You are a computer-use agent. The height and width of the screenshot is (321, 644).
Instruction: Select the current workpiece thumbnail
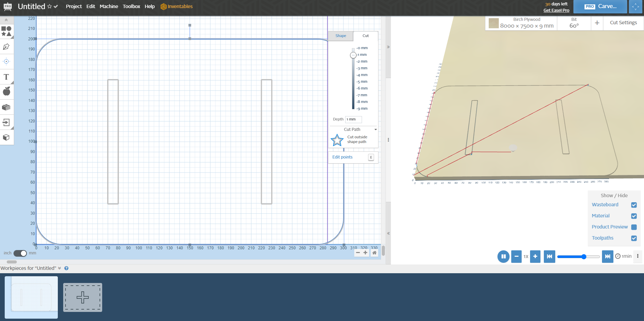(31, 297)
